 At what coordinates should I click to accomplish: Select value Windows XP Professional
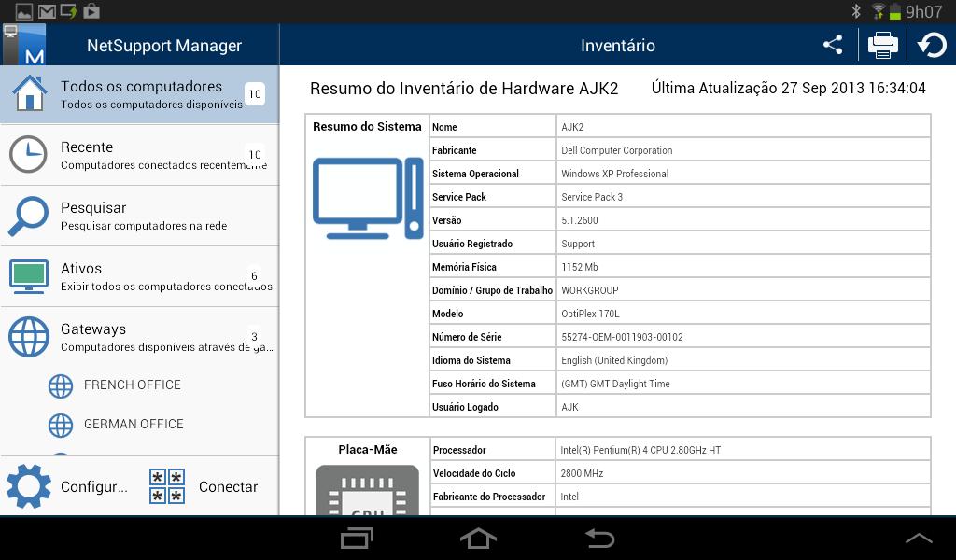point(614,174)
